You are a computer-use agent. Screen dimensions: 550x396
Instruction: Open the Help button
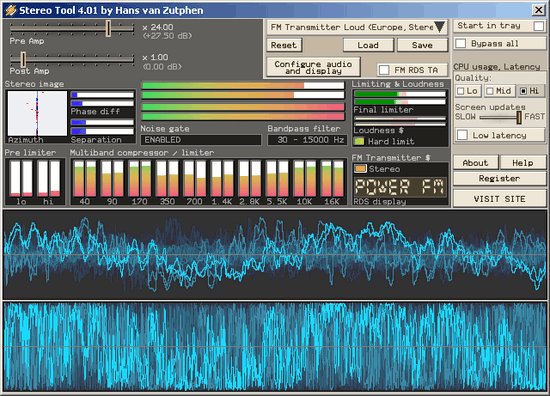(x=522, y=163)
